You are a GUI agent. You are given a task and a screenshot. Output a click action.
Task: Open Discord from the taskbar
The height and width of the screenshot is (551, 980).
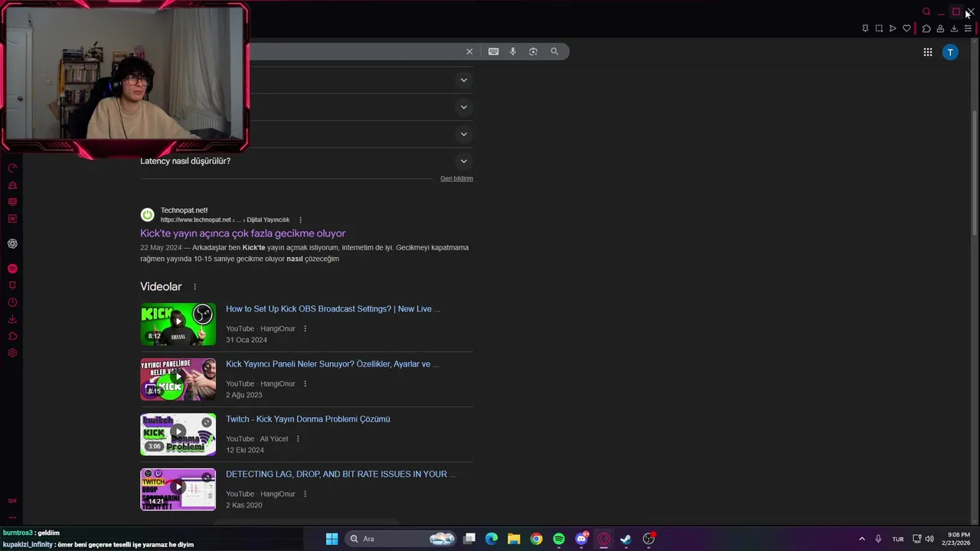click(581, 539)
